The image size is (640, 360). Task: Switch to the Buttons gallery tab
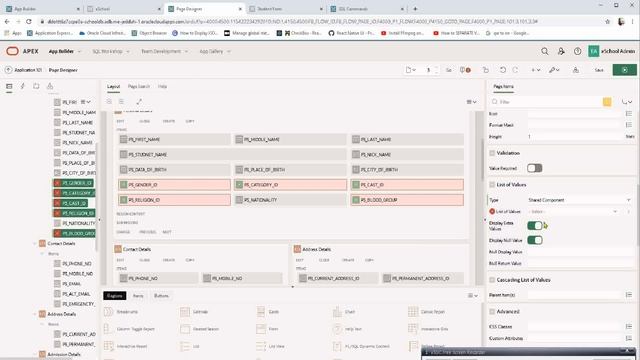point(161,296)
